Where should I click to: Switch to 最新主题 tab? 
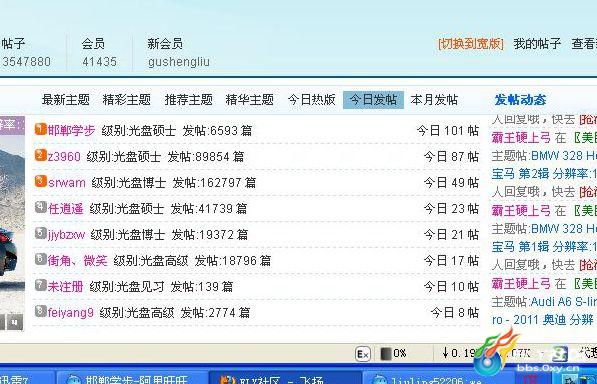(x=66, y=100)
